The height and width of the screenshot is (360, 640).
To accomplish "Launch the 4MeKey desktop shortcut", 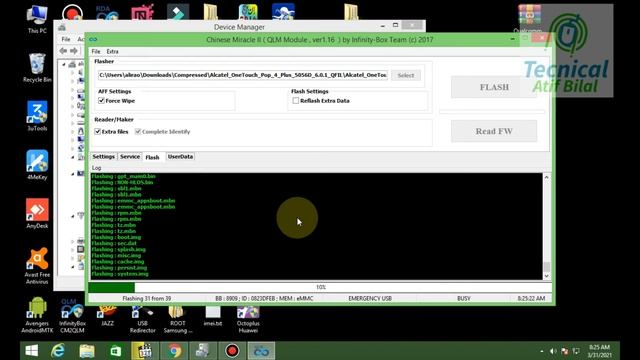I will coord(37,165).
